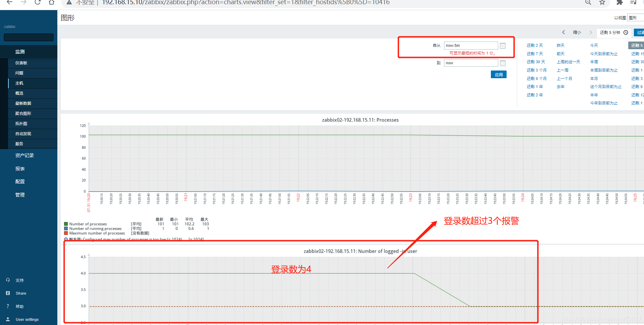Click the browser forward arrow
644x325 pixels.
(x=23, y=2)
